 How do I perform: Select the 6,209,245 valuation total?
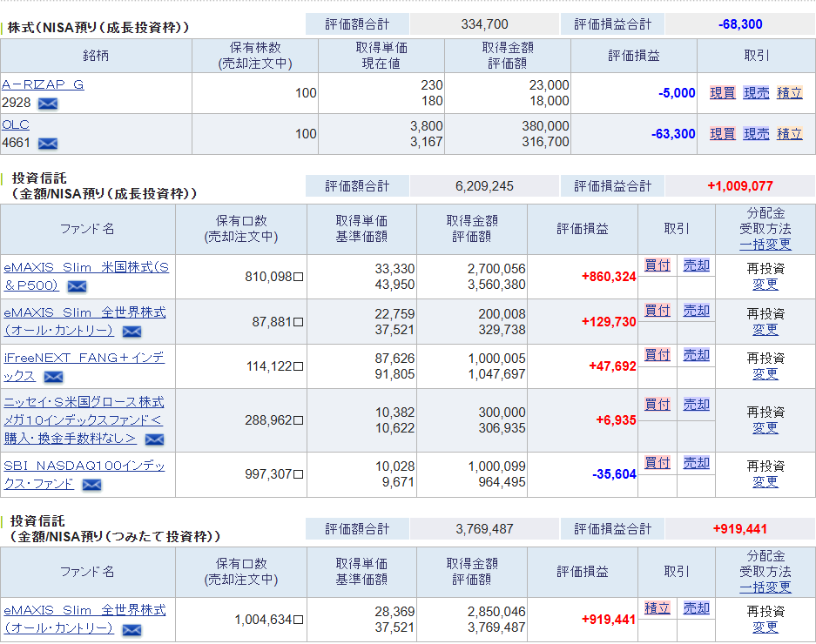(x=484, y=186)
